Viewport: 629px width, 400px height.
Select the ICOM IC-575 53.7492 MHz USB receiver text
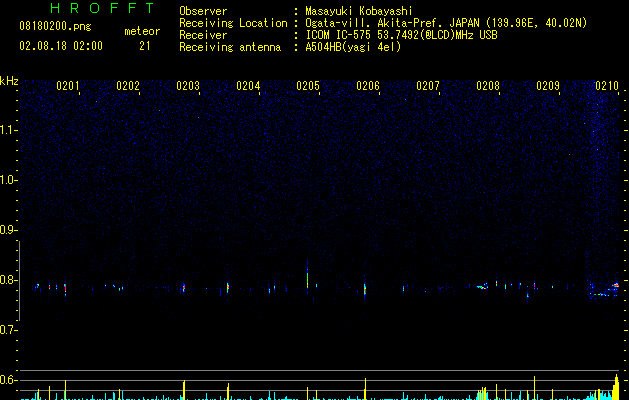coord(401,35)
